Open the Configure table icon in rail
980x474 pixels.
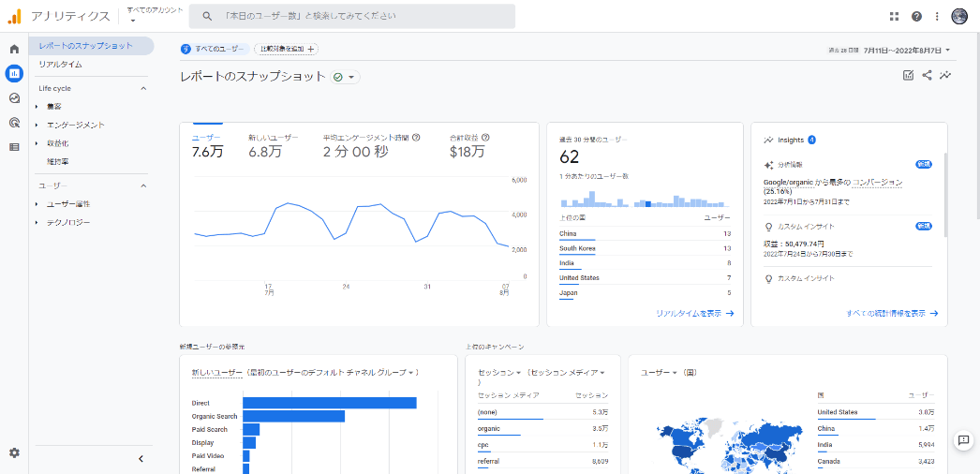[x=14, y=147]
